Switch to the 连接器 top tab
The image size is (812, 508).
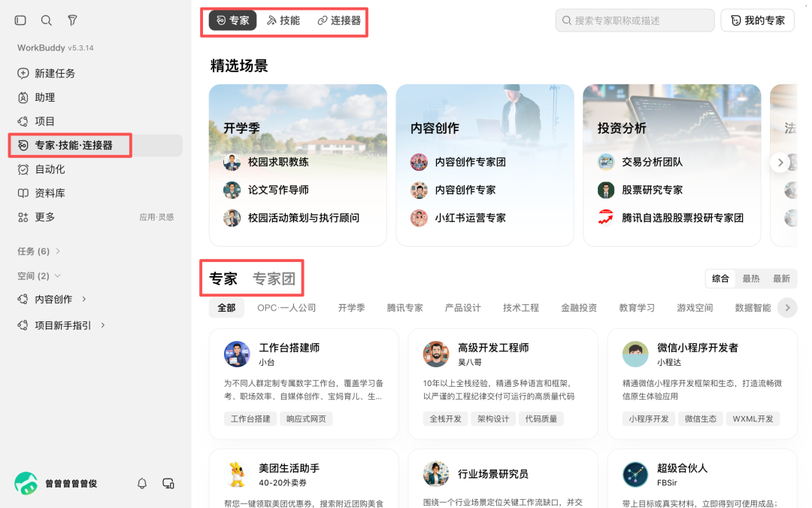click(339, 20)
